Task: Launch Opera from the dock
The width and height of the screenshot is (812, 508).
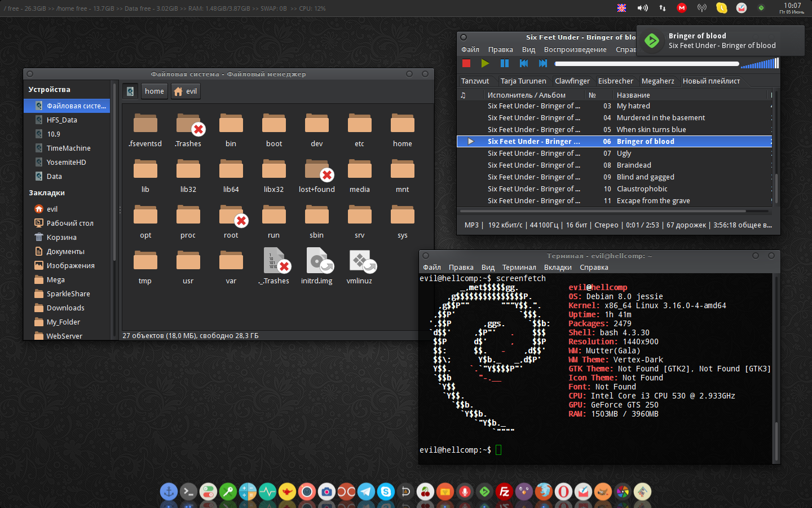Action: pyautogui.click(x=563, y=492)
